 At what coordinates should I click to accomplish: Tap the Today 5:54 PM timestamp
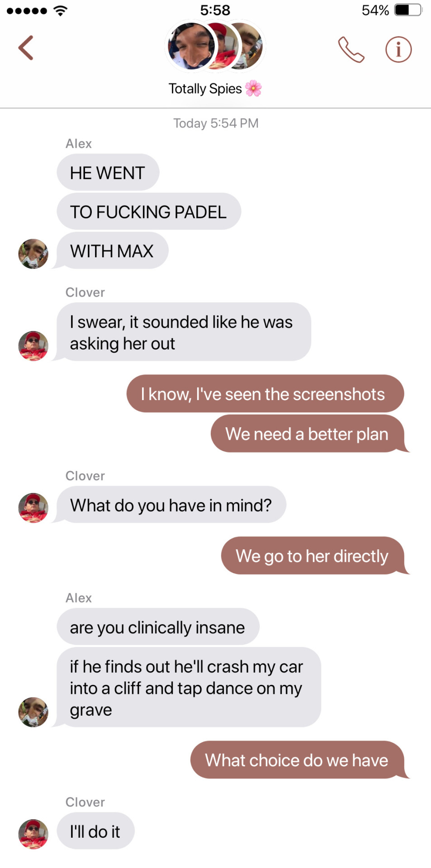pyautogui.click(x=216, y=123)
